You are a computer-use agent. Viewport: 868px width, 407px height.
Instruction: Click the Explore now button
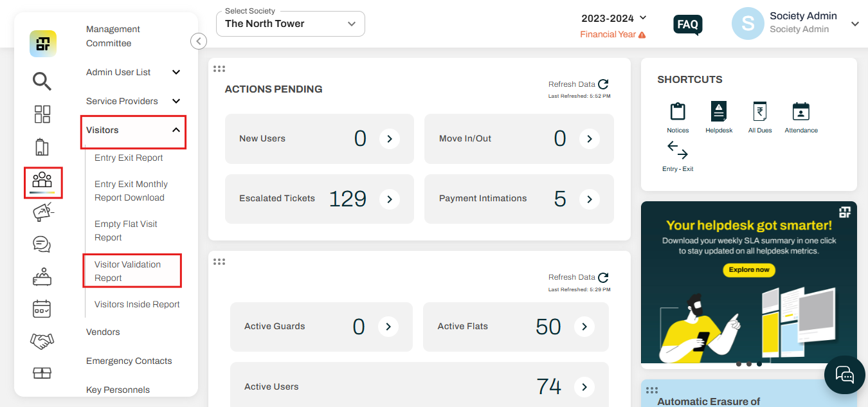[x=748, y=270]
